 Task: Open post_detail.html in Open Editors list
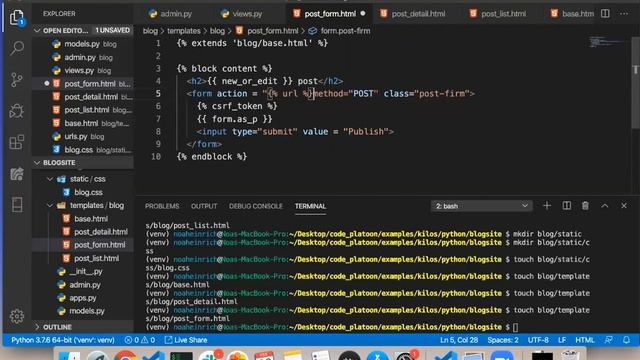(82, 97)
